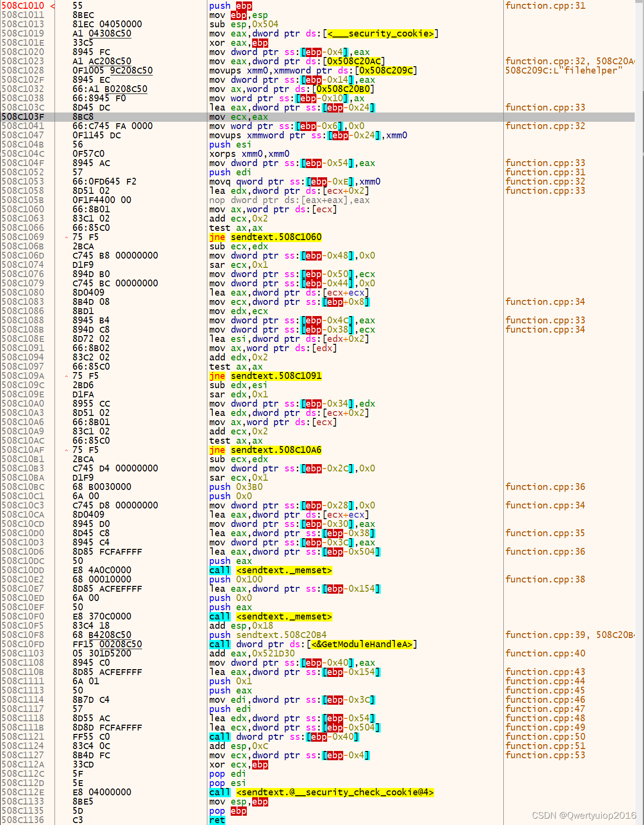
Task: Click the scrollbar up arrow at top right
Action: tap(639, 3)
